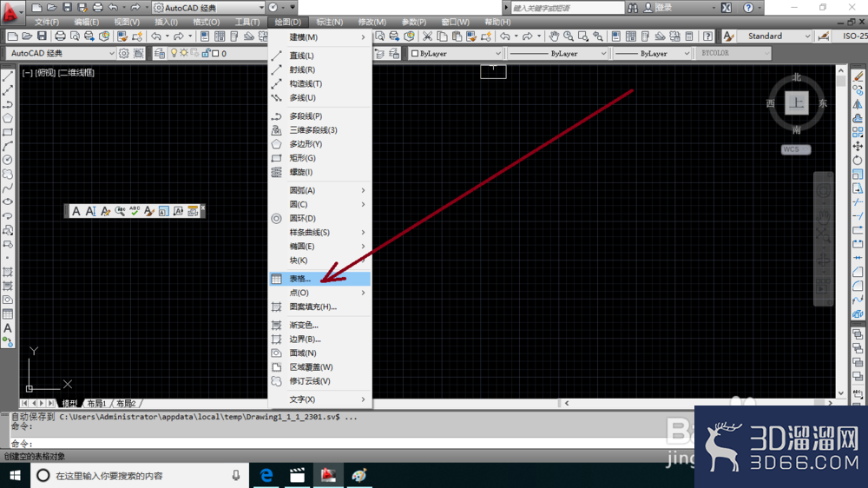Open 标注(N) menu
This screenshot has height=488, width=868.
click(329, 23)
